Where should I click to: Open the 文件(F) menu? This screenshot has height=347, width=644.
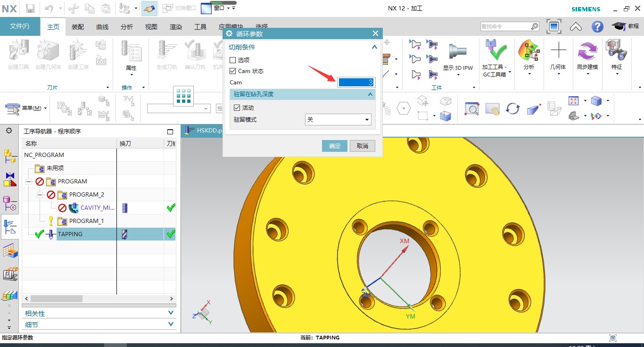click(x=20, y=26)
